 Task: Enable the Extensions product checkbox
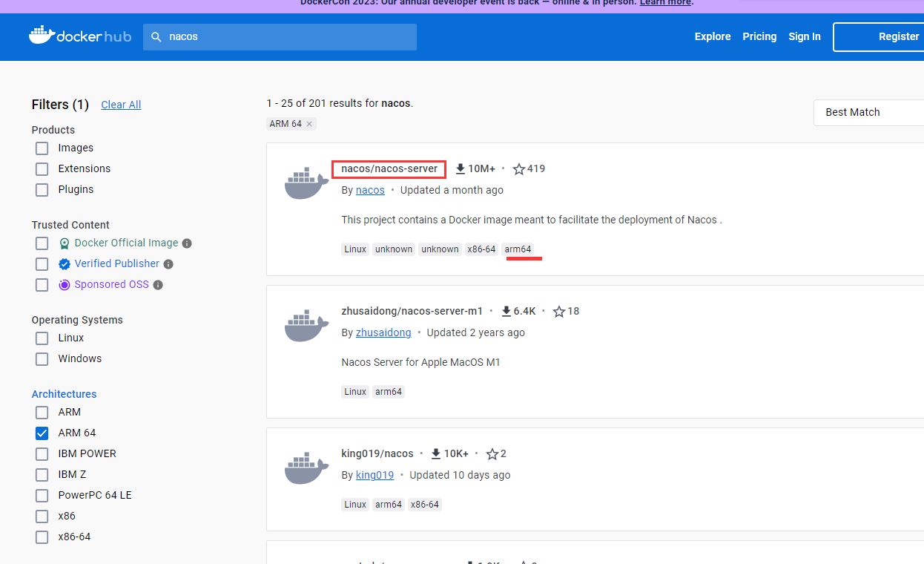pos(42,169)
